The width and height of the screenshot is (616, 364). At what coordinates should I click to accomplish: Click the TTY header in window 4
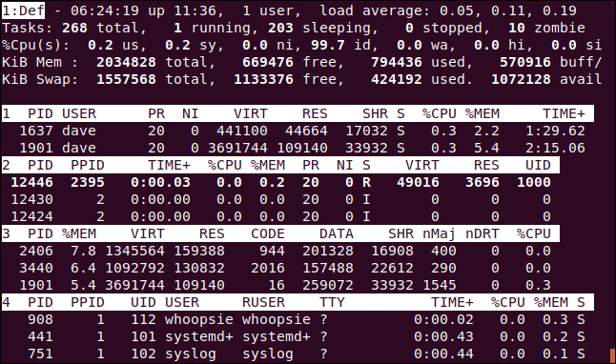(x=333, y=302)
